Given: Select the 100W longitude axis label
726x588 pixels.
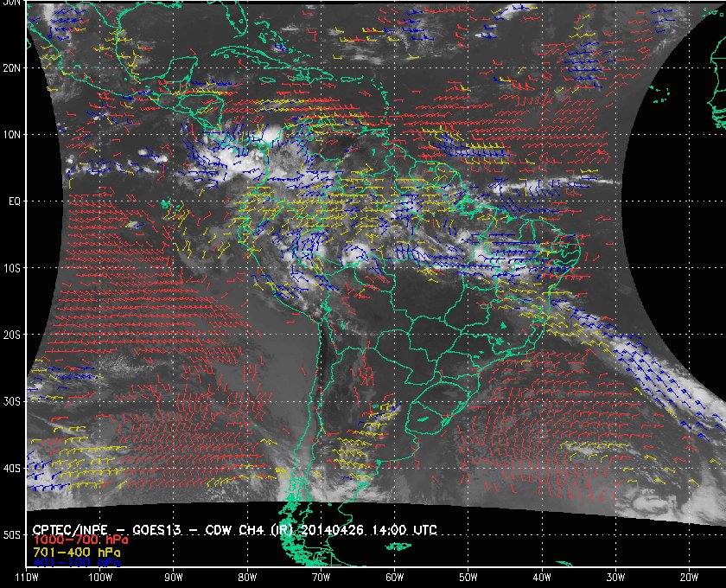Looking at the screenshot, I should point(100,576).
